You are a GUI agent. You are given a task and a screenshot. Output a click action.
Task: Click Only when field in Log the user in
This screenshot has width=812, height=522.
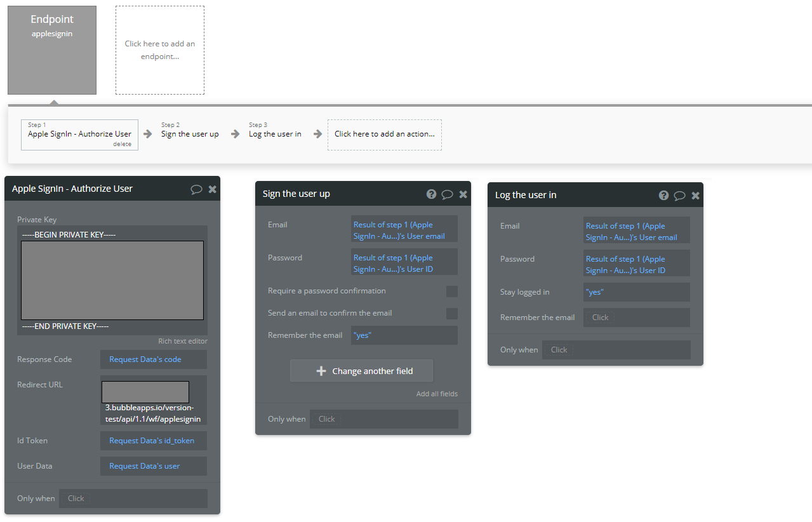tap(616, 350)
